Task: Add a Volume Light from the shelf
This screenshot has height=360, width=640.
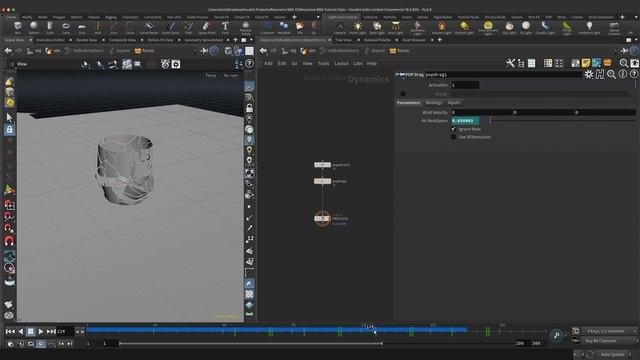Action: pyautogui.click(x=442, y=27)
